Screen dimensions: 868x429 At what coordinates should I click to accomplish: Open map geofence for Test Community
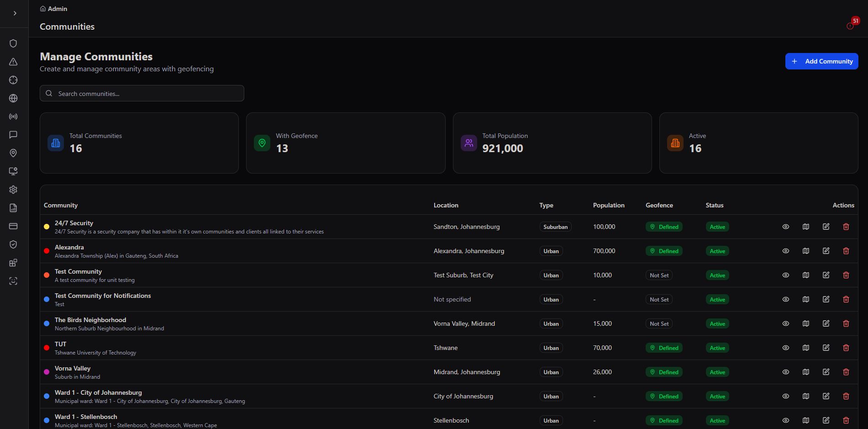click(806, 275)
